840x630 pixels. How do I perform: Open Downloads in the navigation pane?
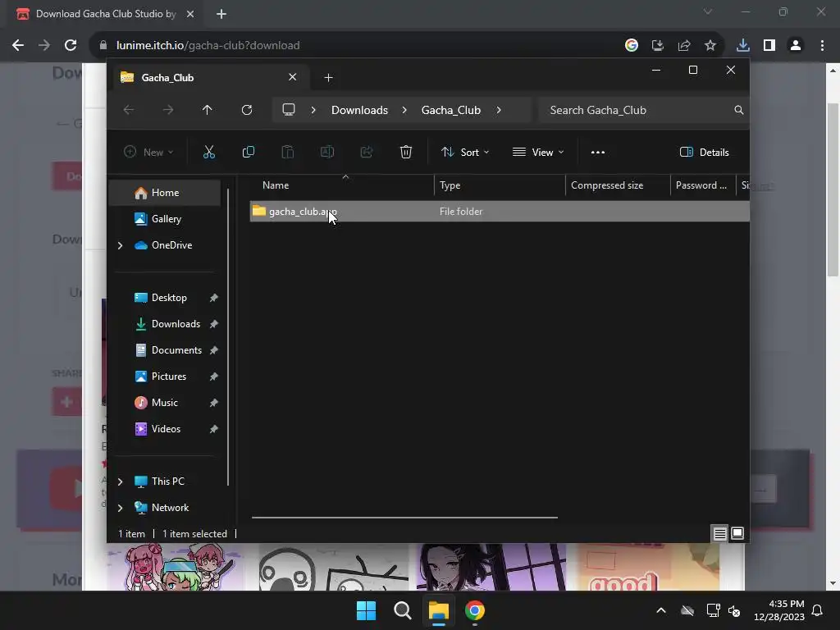[x=165, y=324]
